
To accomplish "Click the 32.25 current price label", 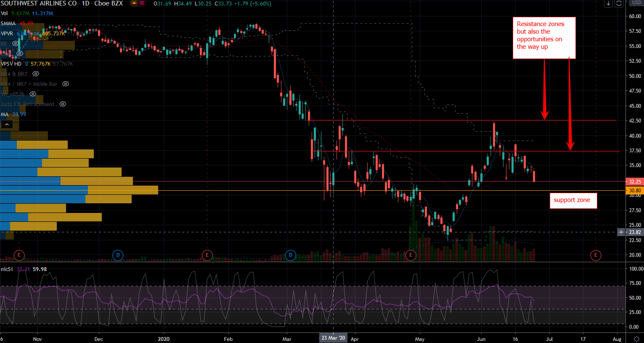I will pos(635,182).
